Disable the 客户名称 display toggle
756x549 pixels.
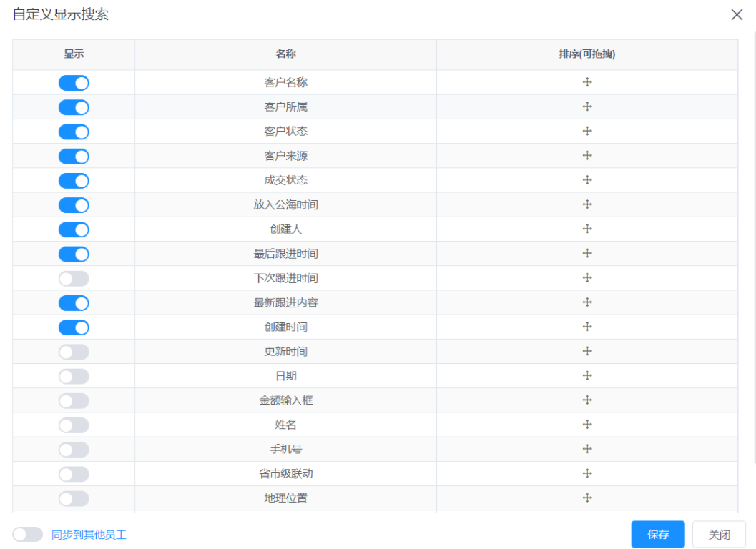tap(74, 82)
